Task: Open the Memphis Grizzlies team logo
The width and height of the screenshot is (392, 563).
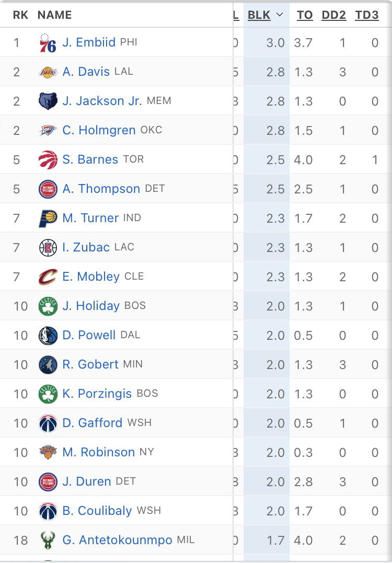Action: pos(48,101)
